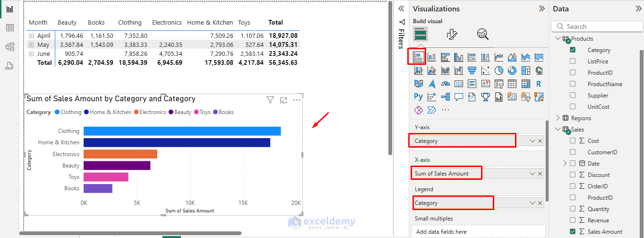Pick the Decomposition tree visual
This screenshot has width=644, height=238.
pos(445,97)
